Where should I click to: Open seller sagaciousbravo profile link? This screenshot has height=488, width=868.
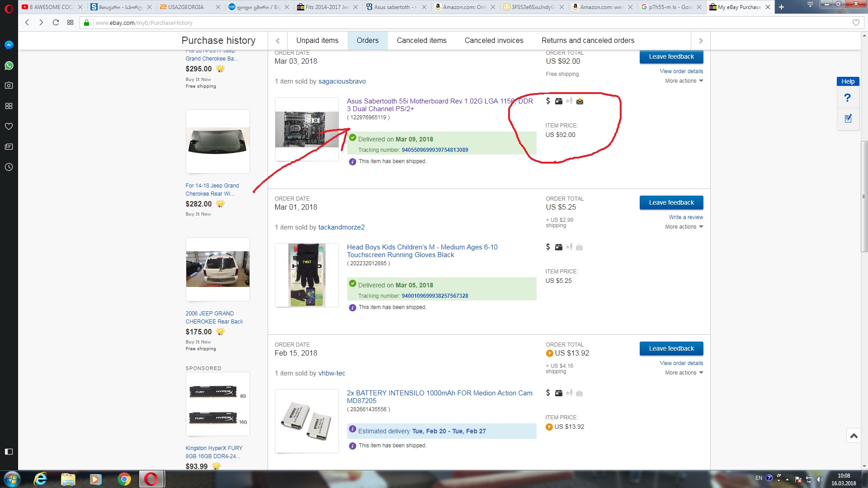click(x=342, y=81)
